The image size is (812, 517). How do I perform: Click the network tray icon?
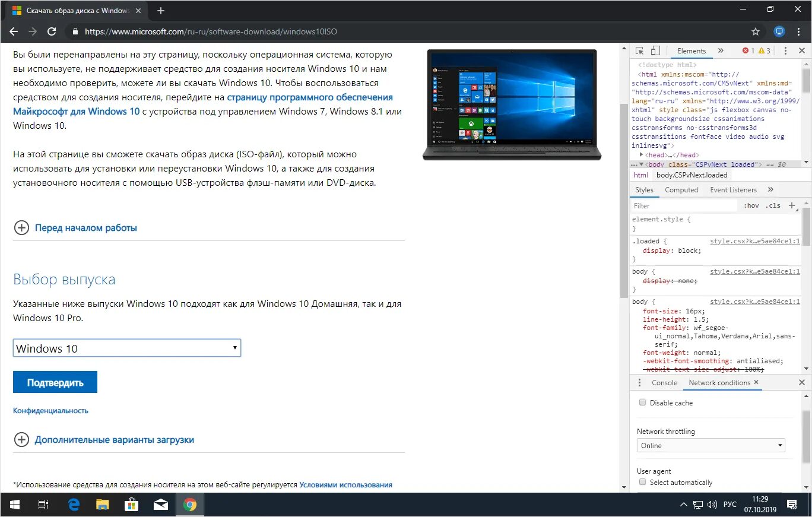pos(698,505)
